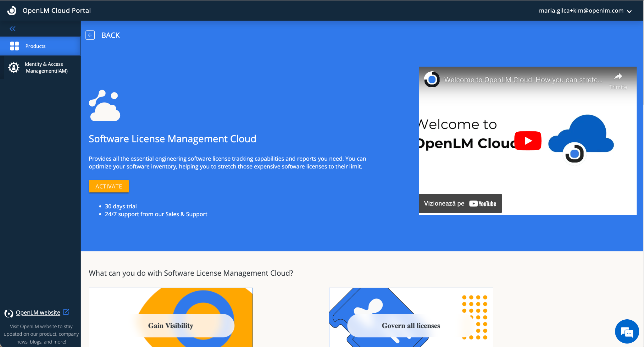This screenshot has width=644, height=347.
Task: Play the Welcome to OpenLM Cloud video
Action: 528,140
